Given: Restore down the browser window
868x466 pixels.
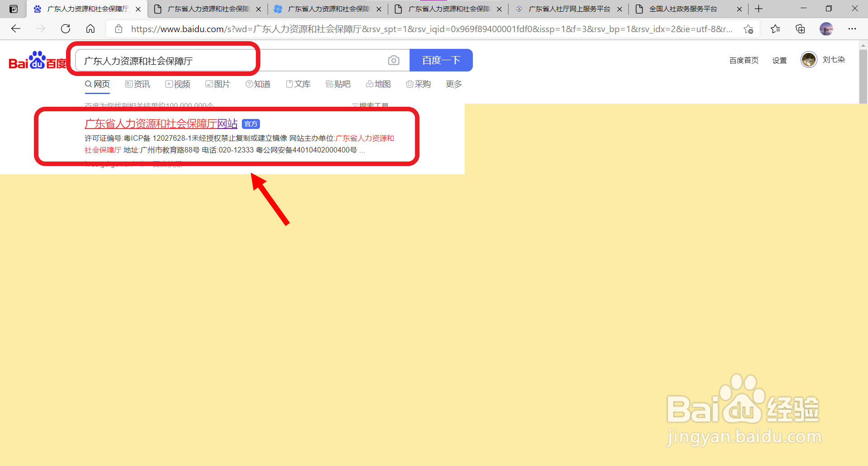Looking at the screenshot, I should (829, 9).
